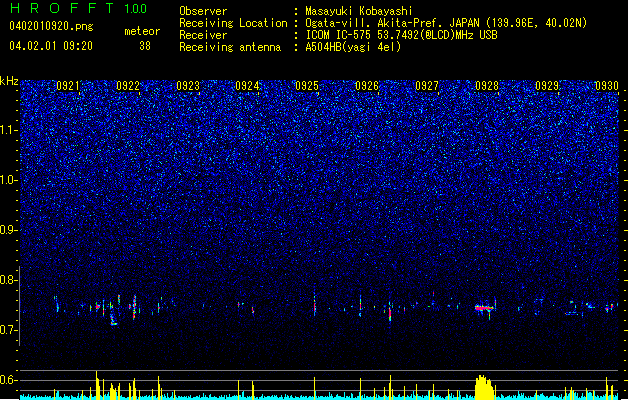
Task: Click the wide yellow signal peak below 0928
Action: click(485, 387)
